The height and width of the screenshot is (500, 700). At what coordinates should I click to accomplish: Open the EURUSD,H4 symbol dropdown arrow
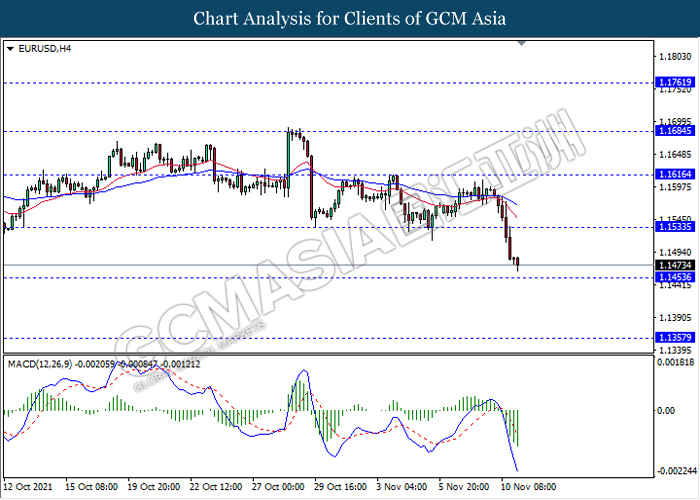coord(10,49)
